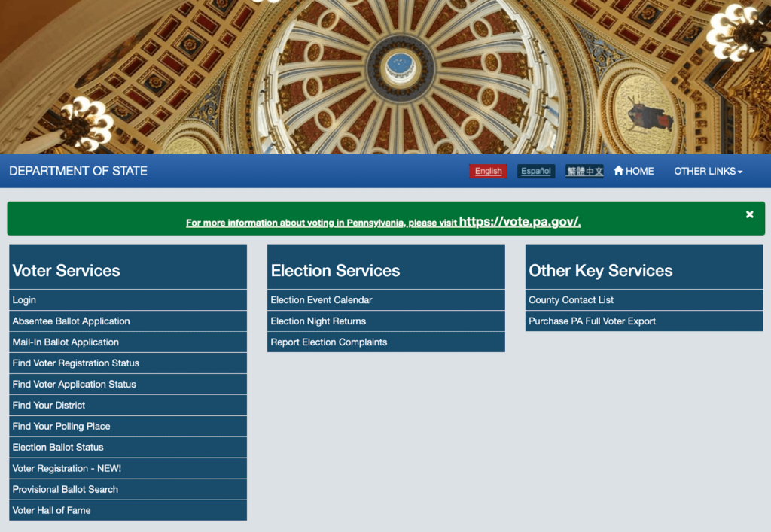Switch language to English

click(488, 172)
